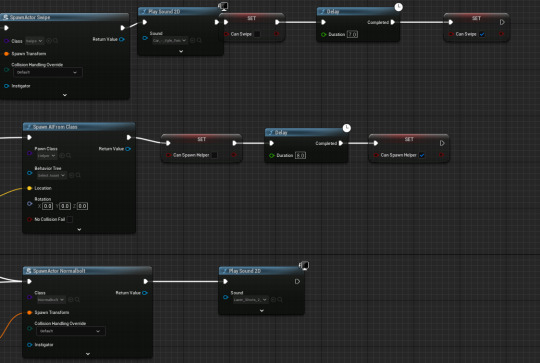
Task: Select the SpawnActor Normalbolt node title
Action: coord(59,271)
